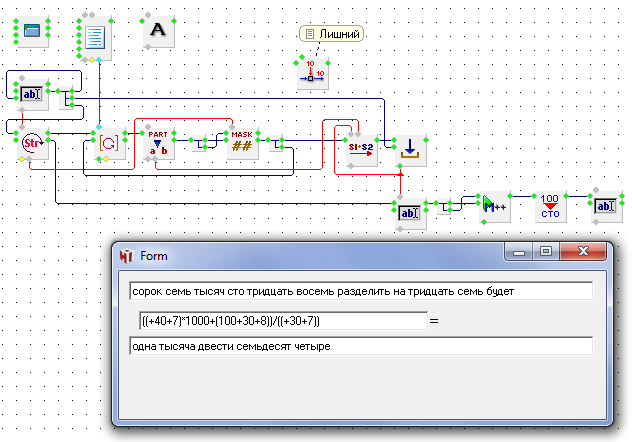This screenshot has width=632, height=442.
Task: Select the PART string splitter element
Action: (x=159, y=144)
